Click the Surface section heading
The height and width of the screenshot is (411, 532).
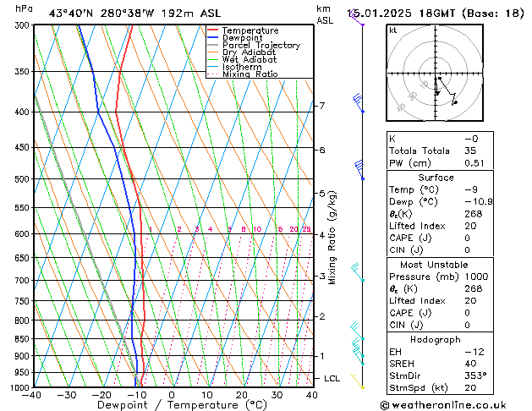point(436,178)
